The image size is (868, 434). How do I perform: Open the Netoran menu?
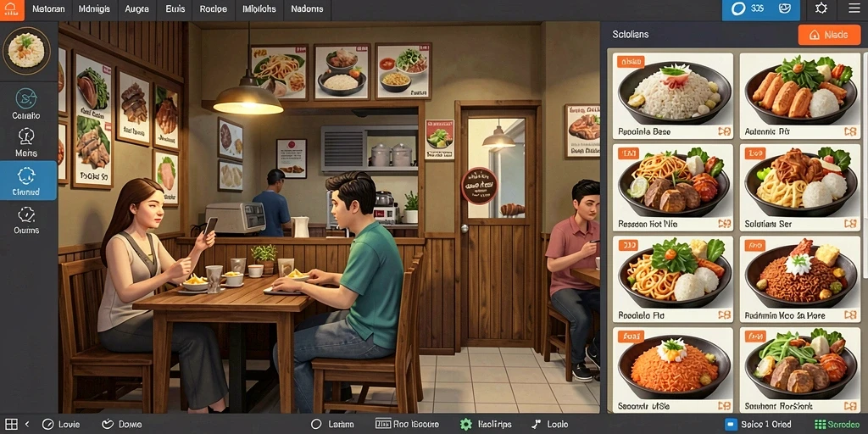point(47,8)
